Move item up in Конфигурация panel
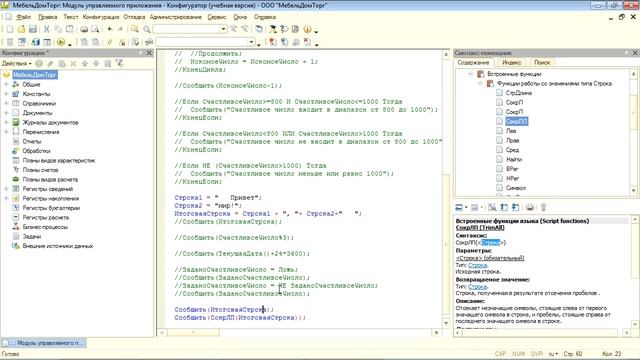Image resolution: width=640 pixels, height=360 pixels. 85,64
